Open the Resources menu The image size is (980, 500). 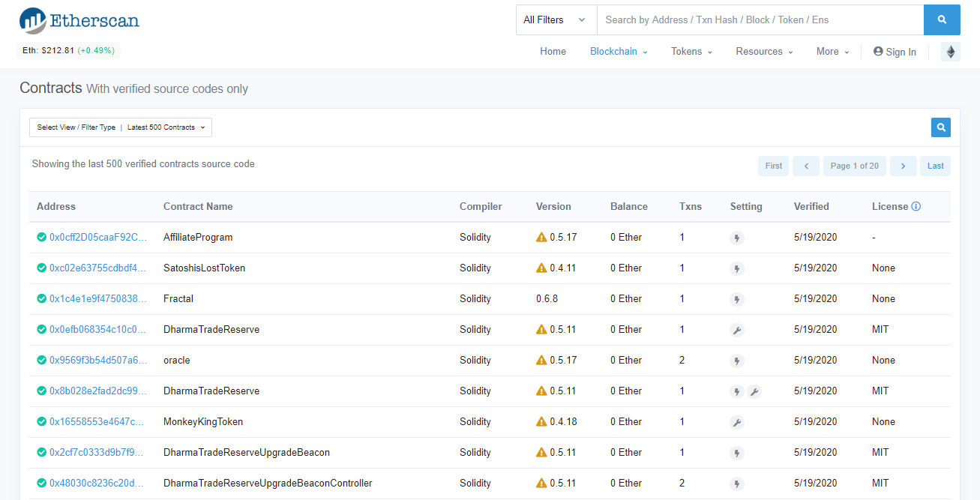pos(764,52)
